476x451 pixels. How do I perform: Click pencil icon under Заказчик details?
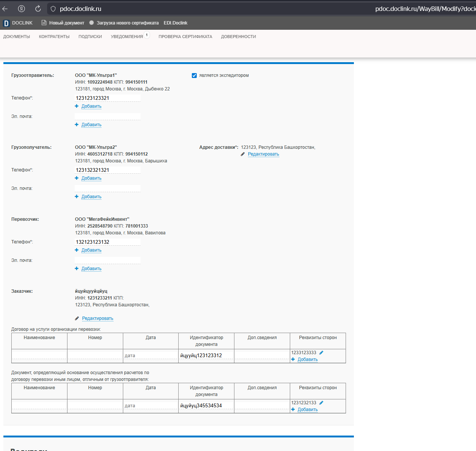click(77, 318)
